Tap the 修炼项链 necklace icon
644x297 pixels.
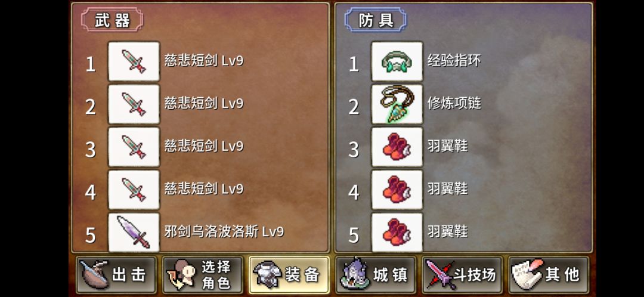(397, 104)
